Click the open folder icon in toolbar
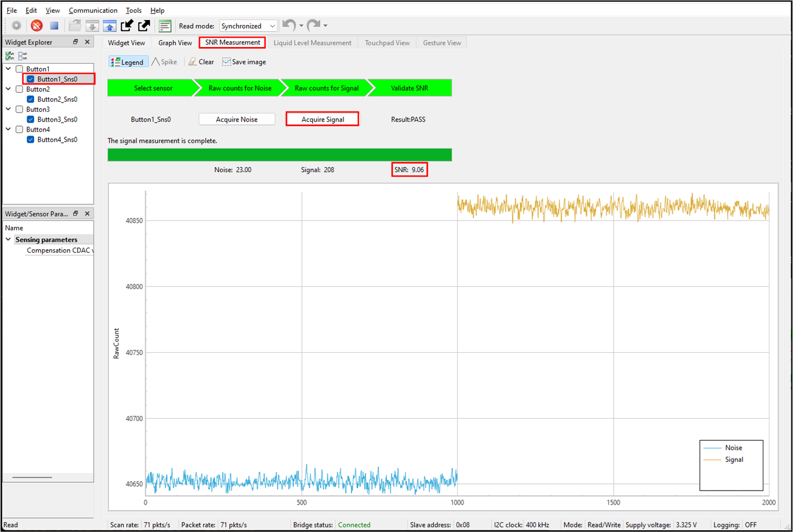 coord(75,26)
